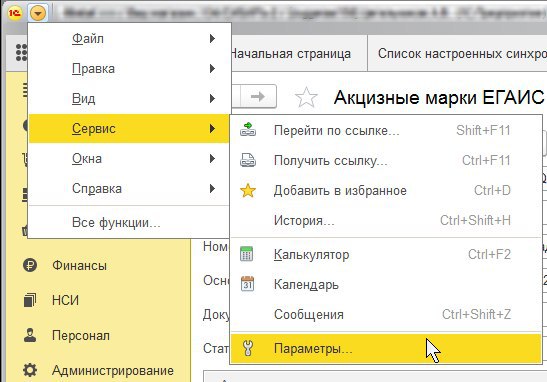
Task: Expand the Вид submenu
Action: tap(129, 99)
